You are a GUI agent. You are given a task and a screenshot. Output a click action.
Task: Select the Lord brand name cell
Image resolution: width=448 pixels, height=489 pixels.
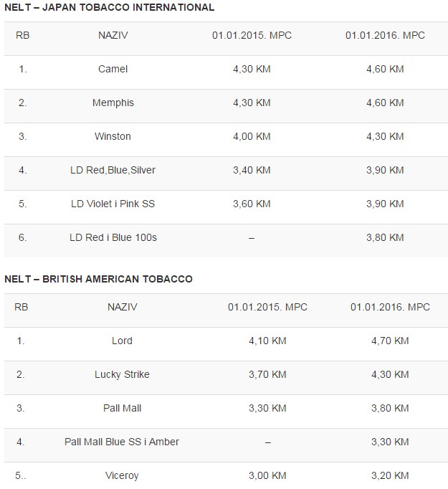(x=122, y=341)
